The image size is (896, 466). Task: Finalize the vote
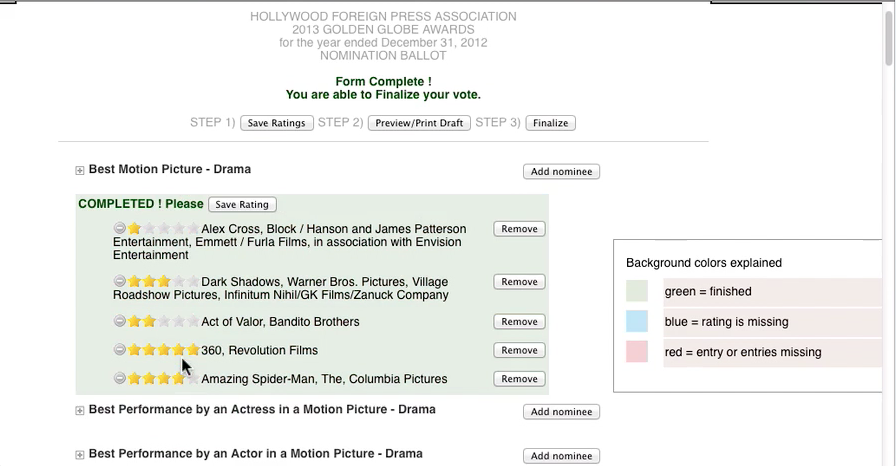coord(550,123)
